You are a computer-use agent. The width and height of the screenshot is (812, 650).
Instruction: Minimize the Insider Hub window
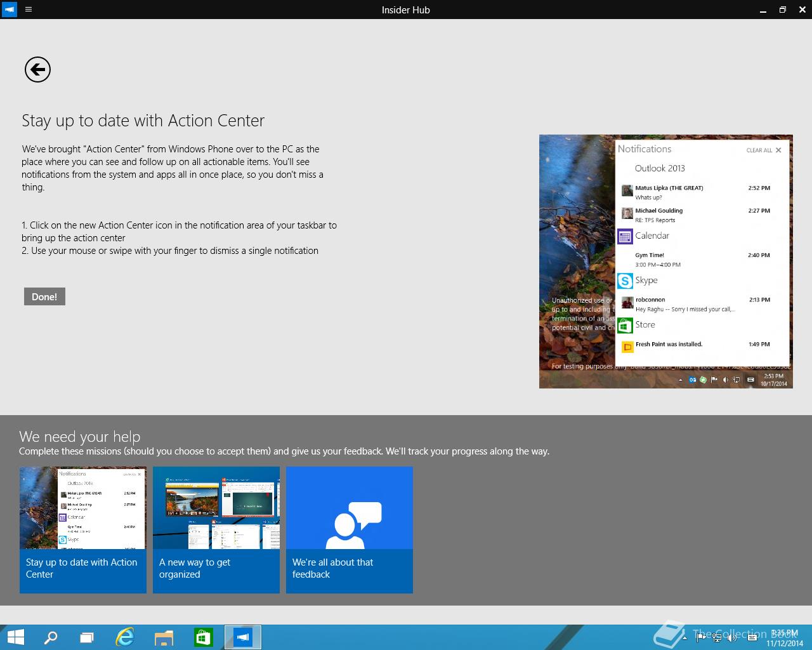tap(763, 10)
